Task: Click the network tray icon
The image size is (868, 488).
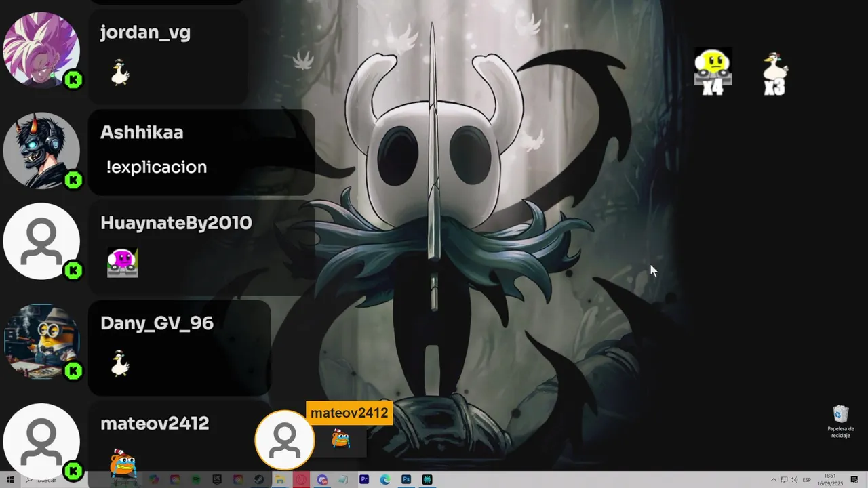Action: 784,480
